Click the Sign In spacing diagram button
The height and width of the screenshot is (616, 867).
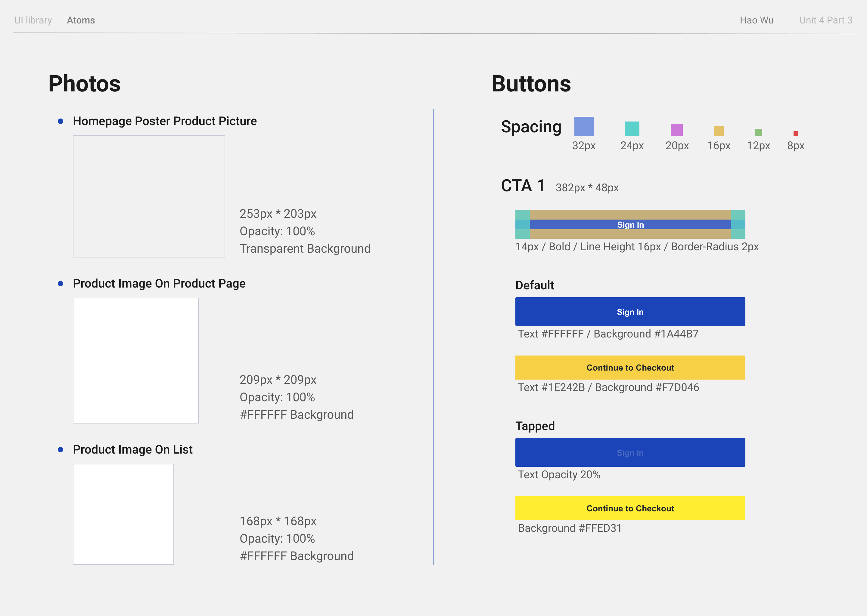click(x=630, y=225)
